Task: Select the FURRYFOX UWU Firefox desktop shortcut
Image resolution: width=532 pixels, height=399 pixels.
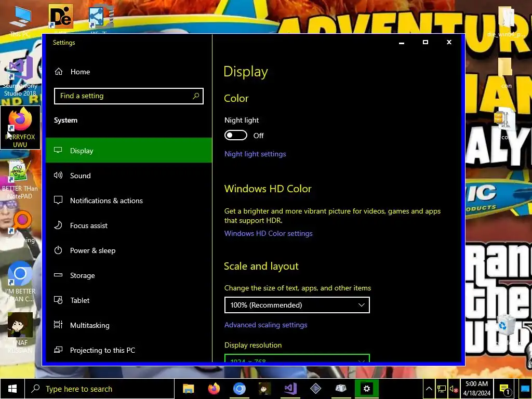Action: 20,128
